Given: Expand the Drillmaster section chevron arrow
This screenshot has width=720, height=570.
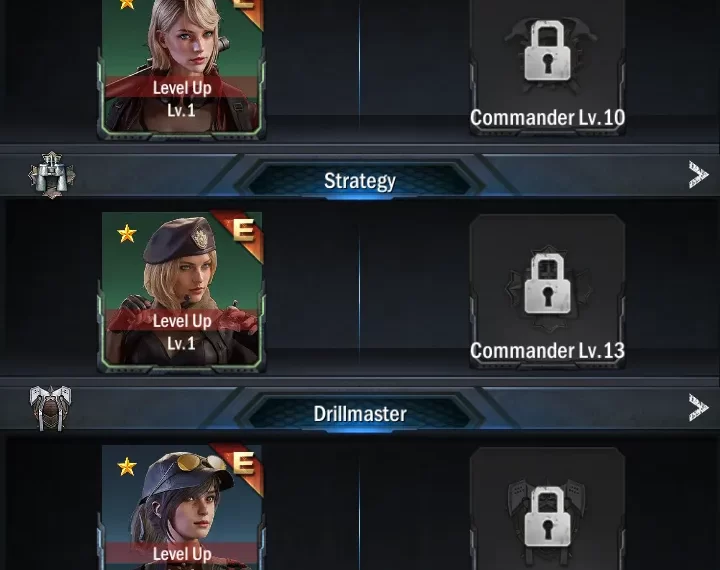Looking at the screenshot, I should [x=698, y=408].
